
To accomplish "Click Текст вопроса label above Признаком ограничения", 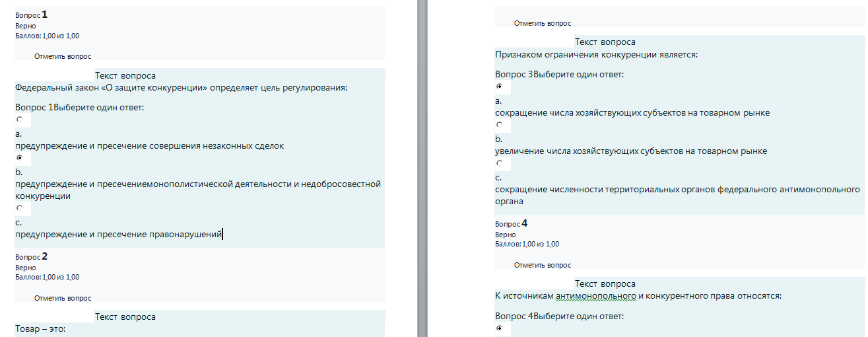I will [605, 42].
